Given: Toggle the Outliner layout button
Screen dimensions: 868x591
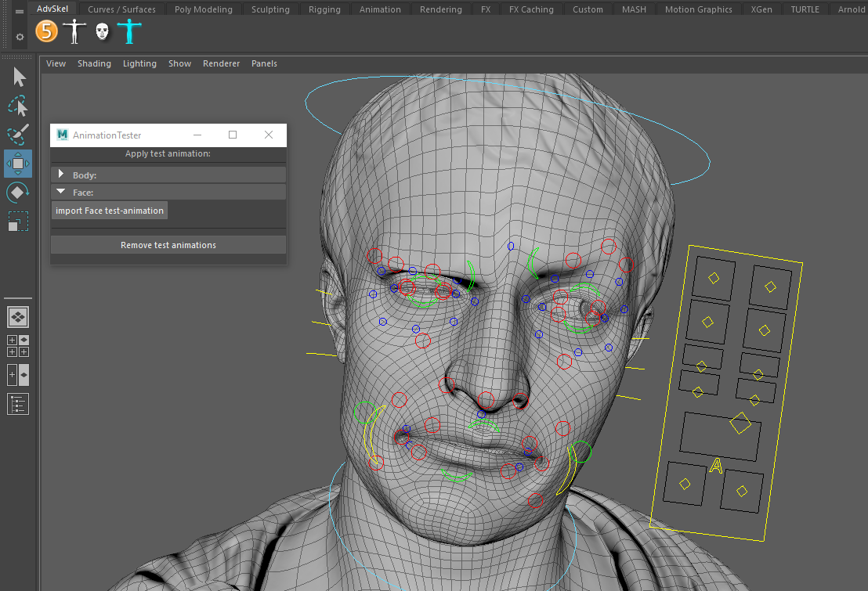Looking at the screenshot, I should (x=18, y=404).
